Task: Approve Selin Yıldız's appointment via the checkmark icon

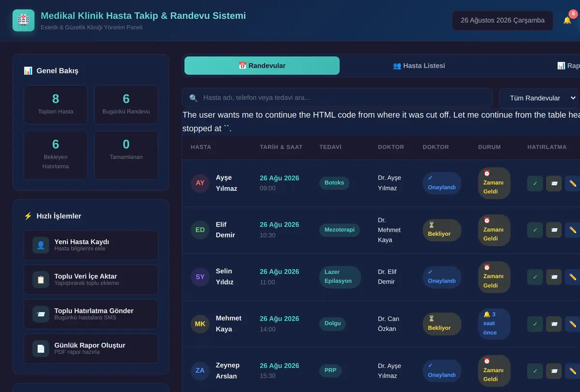Action: [535, 277]
